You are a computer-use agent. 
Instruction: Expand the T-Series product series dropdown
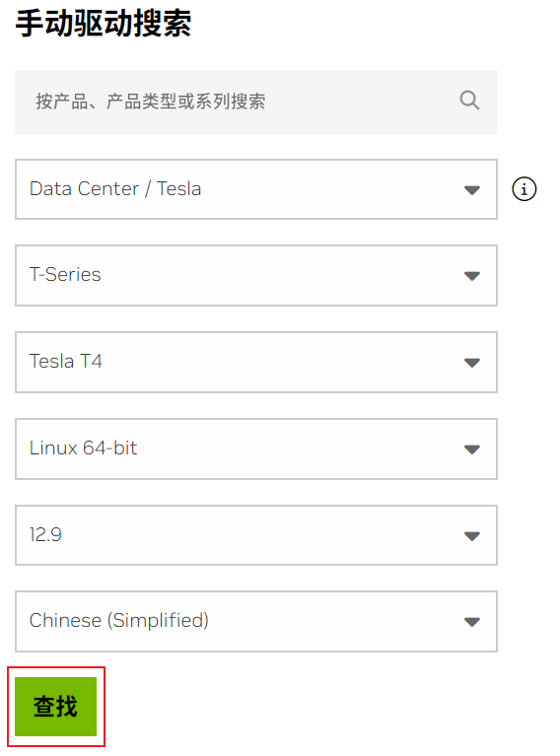click(256, 275)
